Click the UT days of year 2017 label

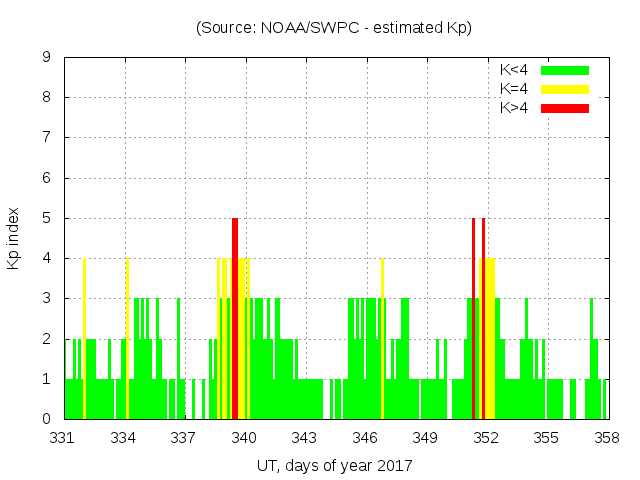tap(334, 466)
